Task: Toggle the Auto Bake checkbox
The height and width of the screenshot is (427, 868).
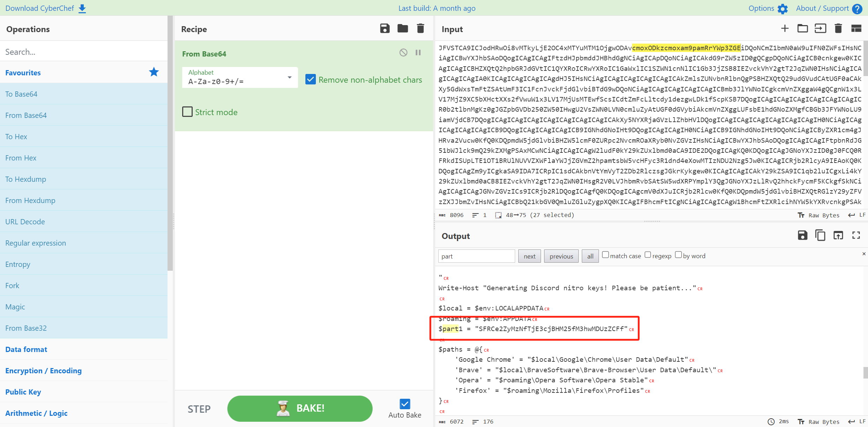Action: coord(405,404)
